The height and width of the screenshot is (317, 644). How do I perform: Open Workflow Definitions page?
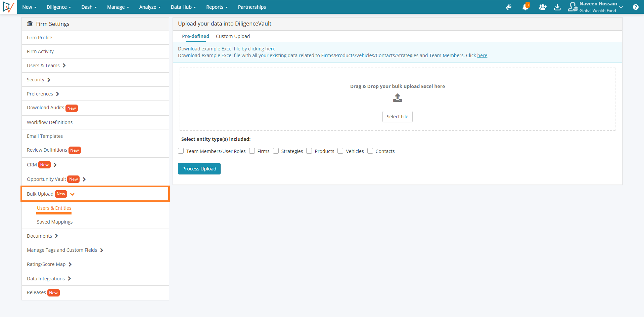(95, 122)
